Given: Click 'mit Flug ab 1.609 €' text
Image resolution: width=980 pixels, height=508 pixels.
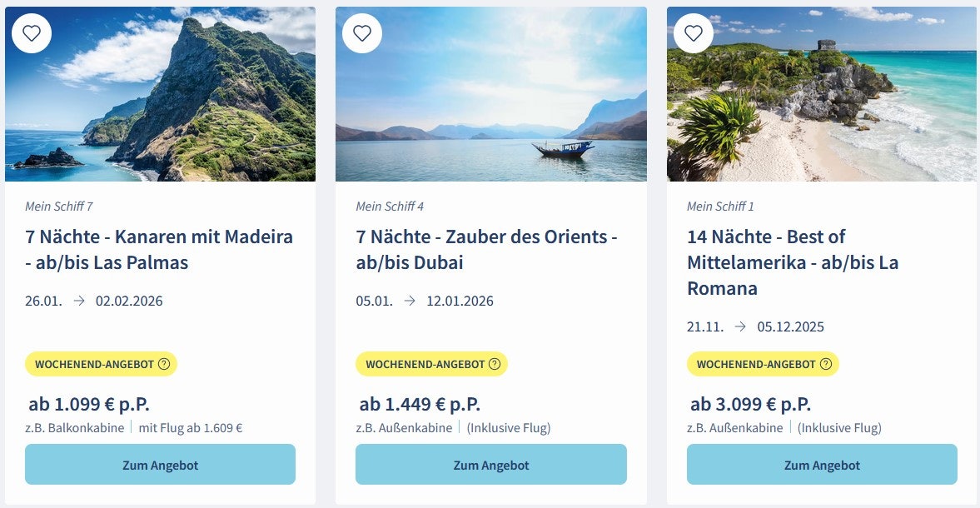Looking at the screenshot, I should tap(191, 428).
